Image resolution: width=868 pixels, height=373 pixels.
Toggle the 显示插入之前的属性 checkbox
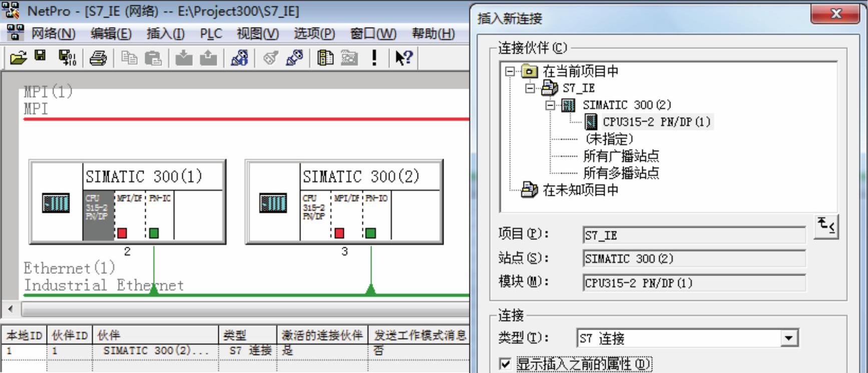pyautogui.click(x=506, y=363)
